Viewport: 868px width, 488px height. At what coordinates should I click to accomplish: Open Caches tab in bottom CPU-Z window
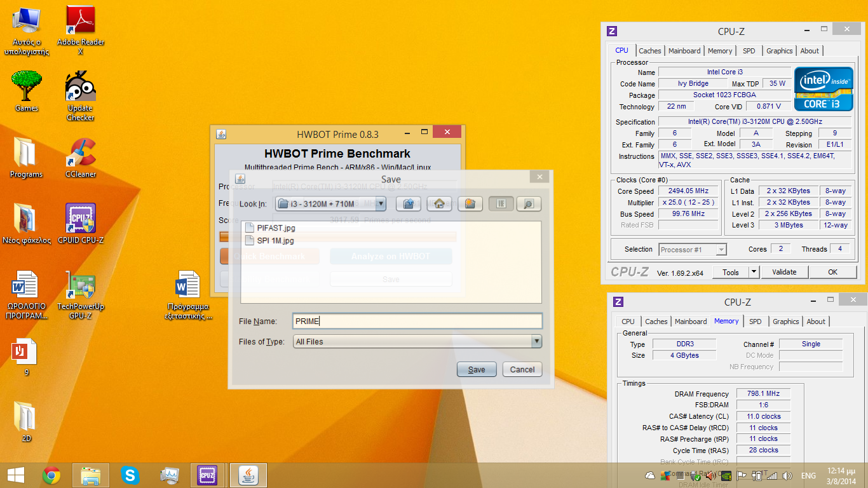tap(656, 322)
